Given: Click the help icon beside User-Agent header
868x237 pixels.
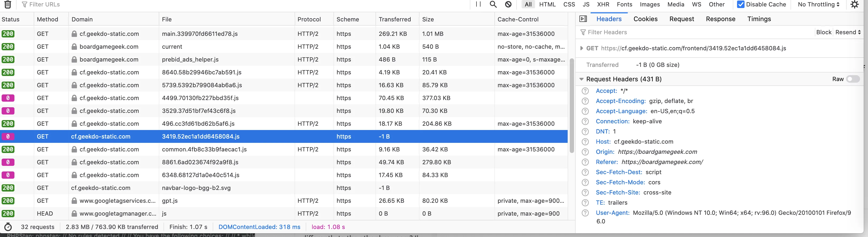Looking at the screenshot, I should [585, 213].
